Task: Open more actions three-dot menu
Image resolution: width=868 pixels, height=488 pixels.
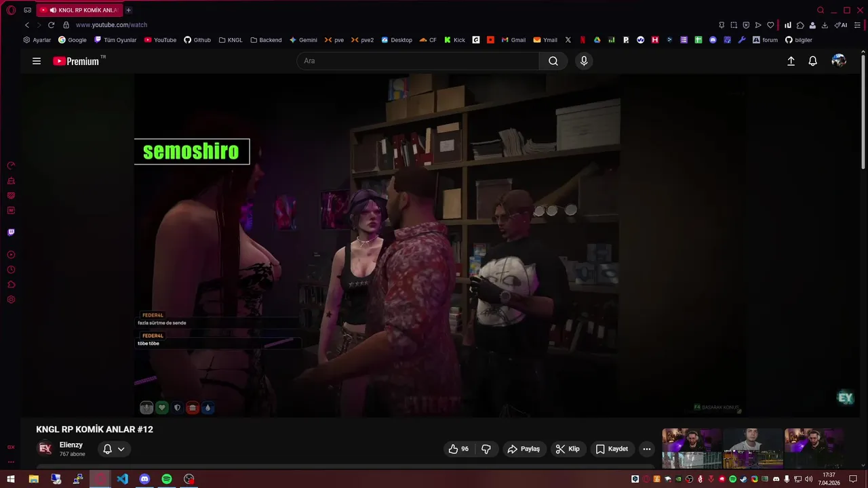Action: [x=647, y=449]
